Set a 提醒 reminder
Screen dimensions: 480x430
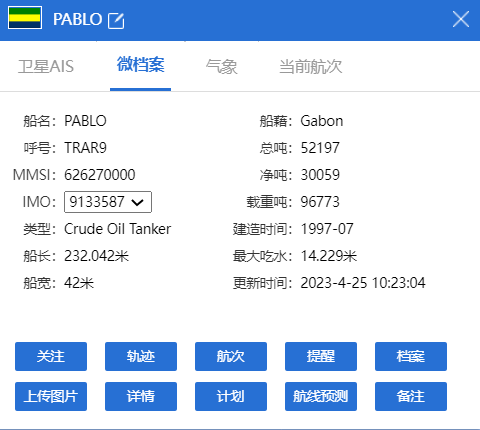[321, 356]
